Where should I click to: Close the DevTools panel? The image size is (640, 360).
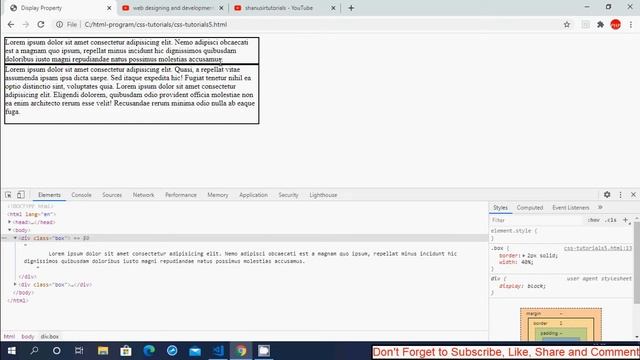pos(633,195)
